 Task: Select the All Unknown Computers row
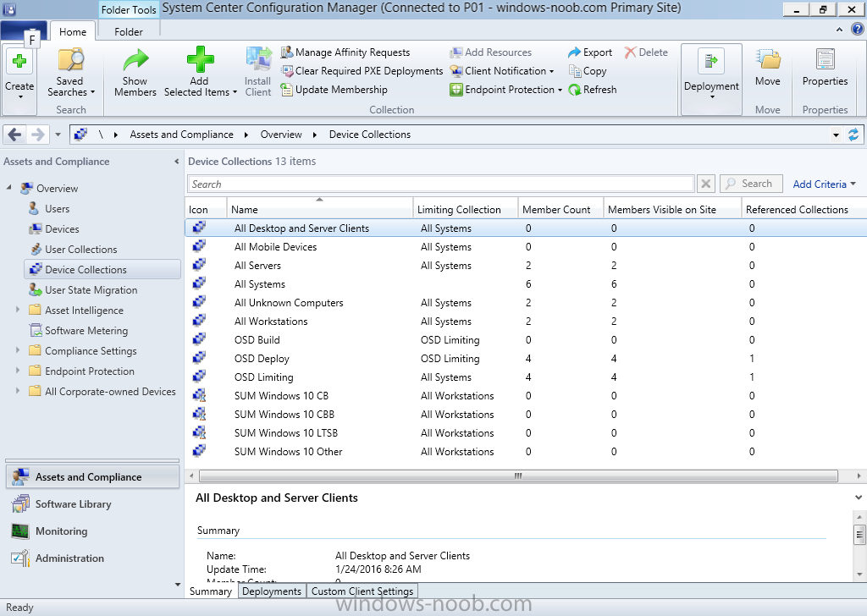pyautogui.click(x=525, y=303)
